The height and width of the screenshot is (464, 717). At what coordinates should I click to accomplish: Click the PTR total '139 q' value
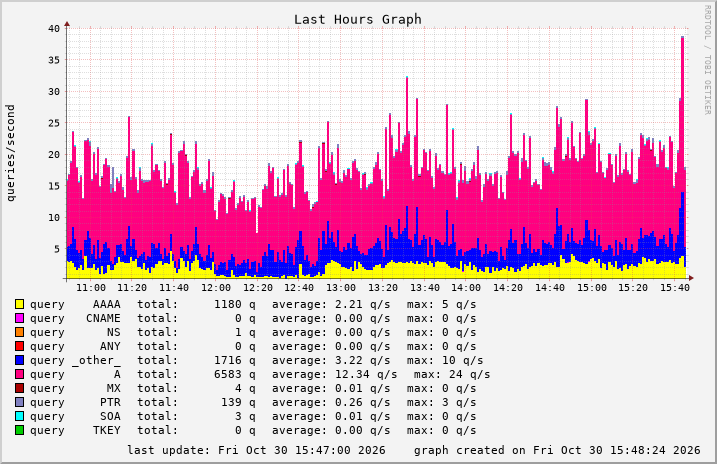238,403
